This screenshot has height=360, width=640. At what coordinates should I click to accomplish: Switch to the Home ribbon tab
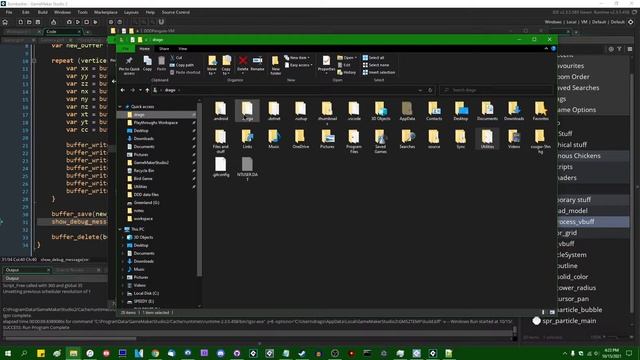point(144,49)
